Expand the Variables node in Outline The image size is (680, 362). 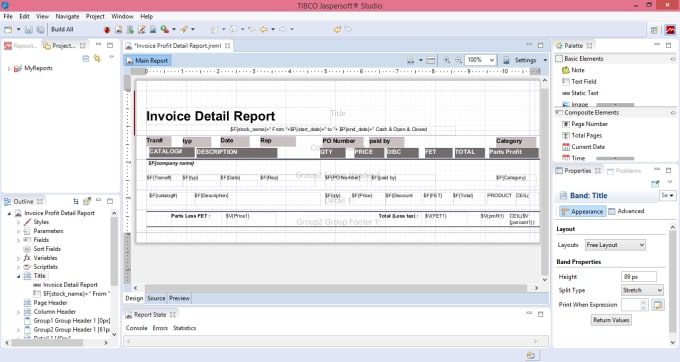coord(19,258)
